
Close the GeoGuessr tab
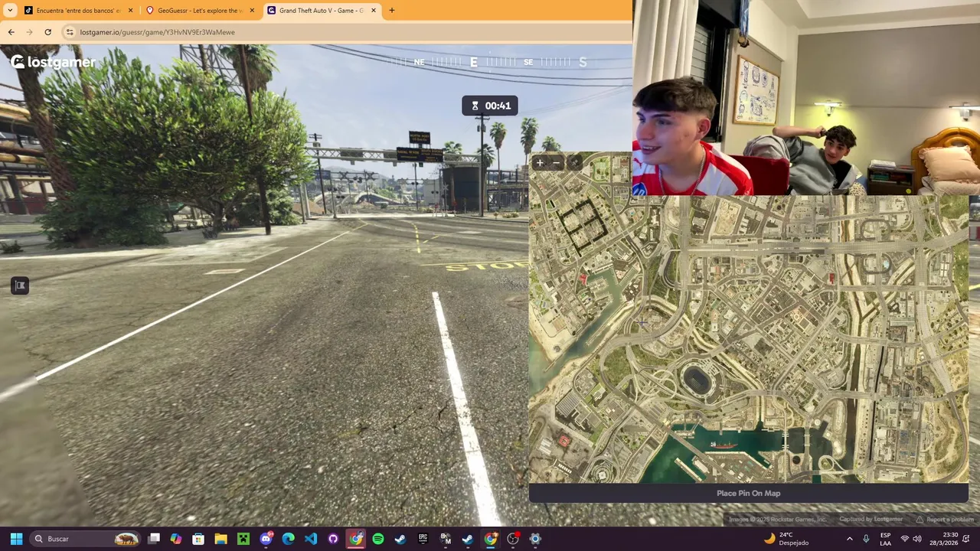pyautogui.click(x=252, y=10)
